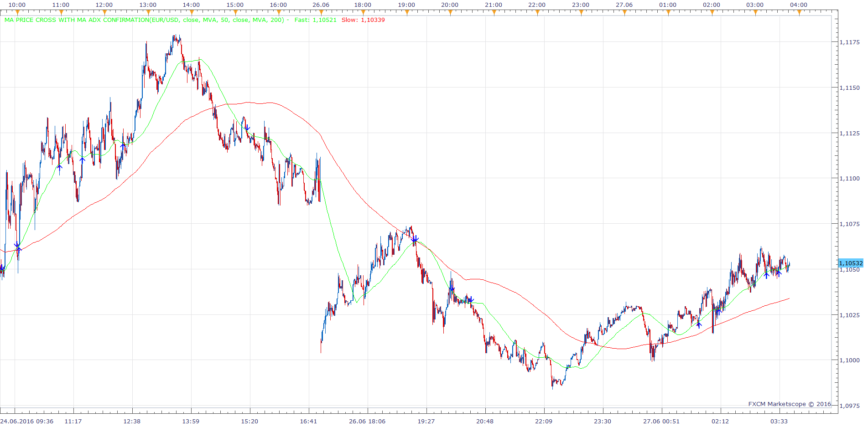Click the 03:33 bottom time label
868x427 pixels.
click(779, 421)
